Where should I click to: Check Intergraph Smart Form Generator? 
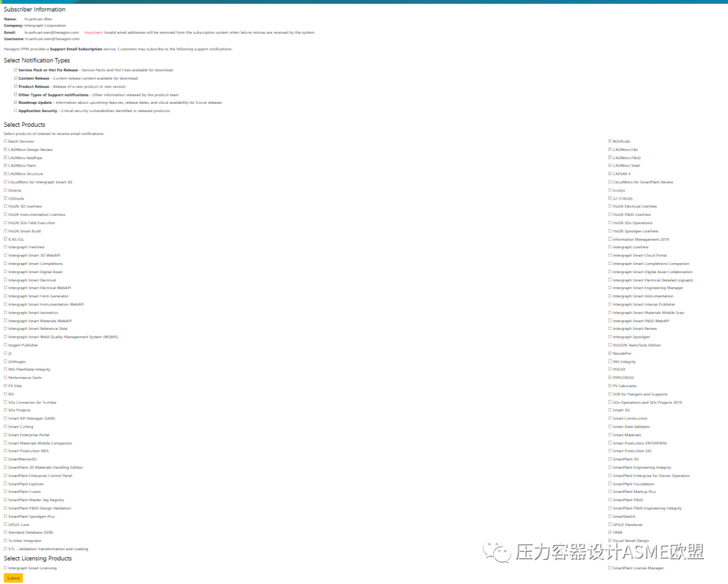pos(5,296)
